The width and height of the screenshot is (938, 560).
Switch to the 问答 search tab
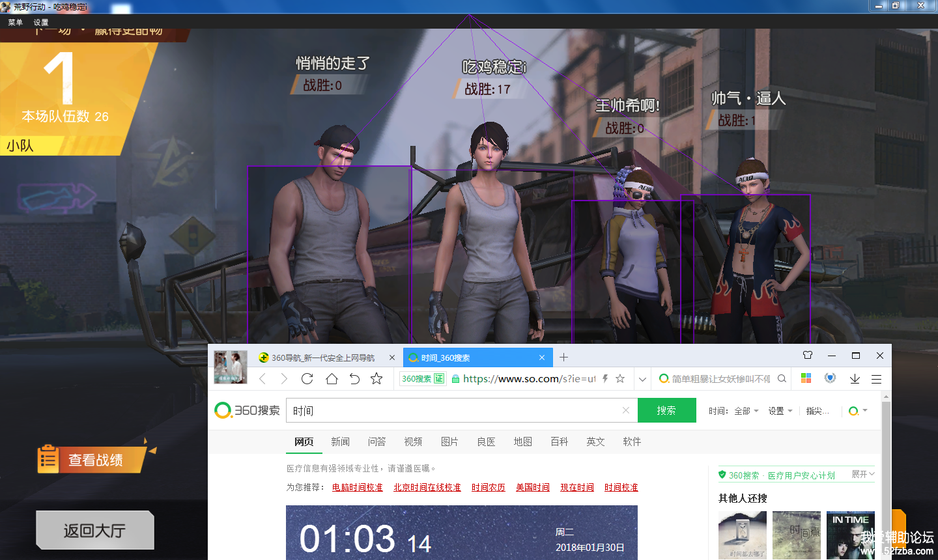(377, 441)
